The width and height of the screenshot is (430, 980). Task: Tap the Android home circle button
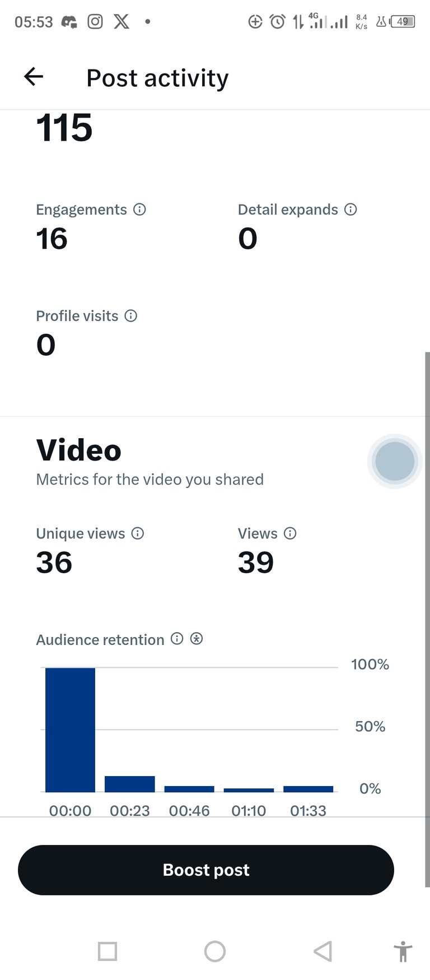(x=215, y=951)
